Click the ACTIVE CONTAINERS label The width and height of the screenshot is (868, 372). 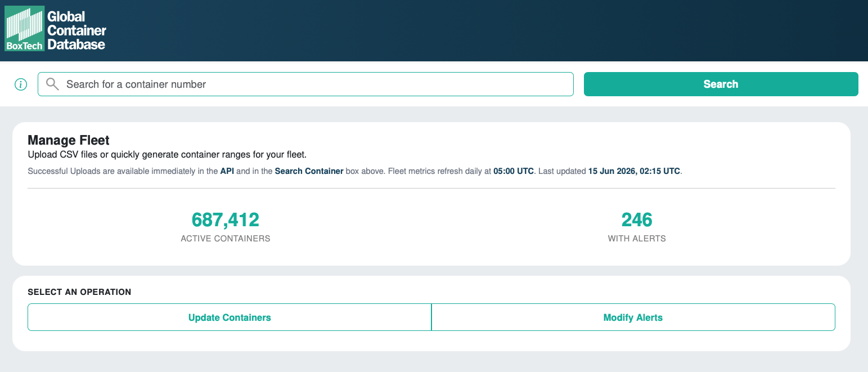226,239
